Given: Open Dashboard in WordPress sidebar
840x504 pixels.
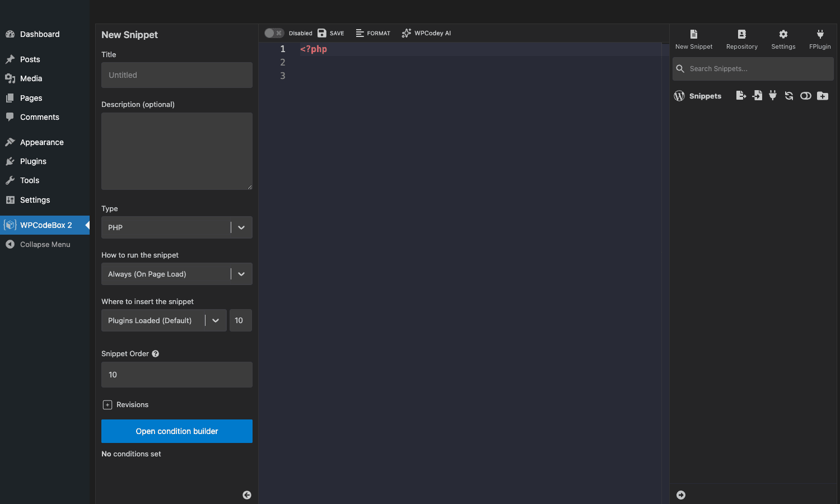Looking at the screenshot, I should 45,34.
